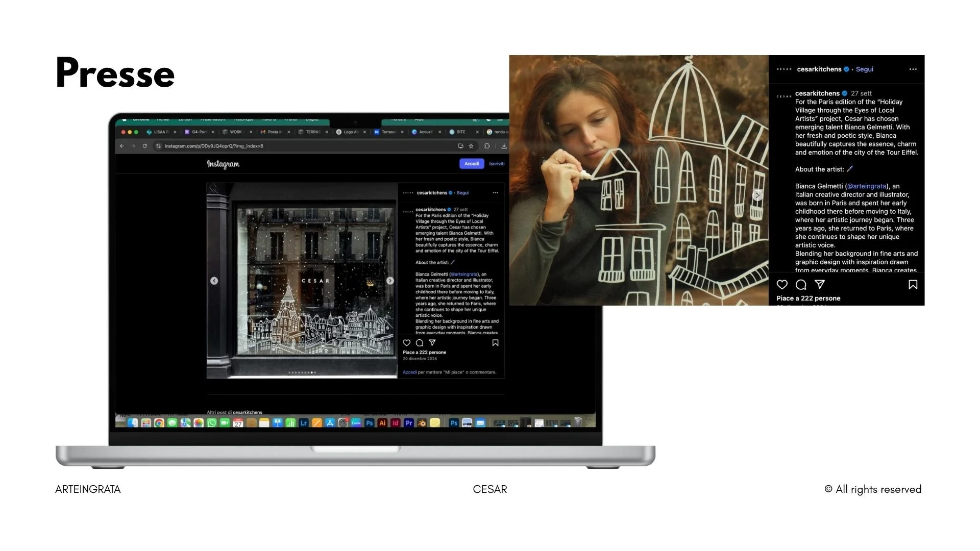Open Blender from the dock
Viewport: 980px width, 551px height.
422,423
